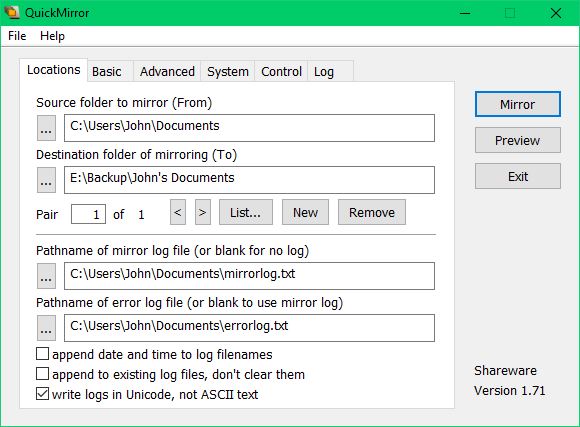Screen dimensions: 580x427
Task: Go to next folder pair arrow
Action: (x=203, y=212)
